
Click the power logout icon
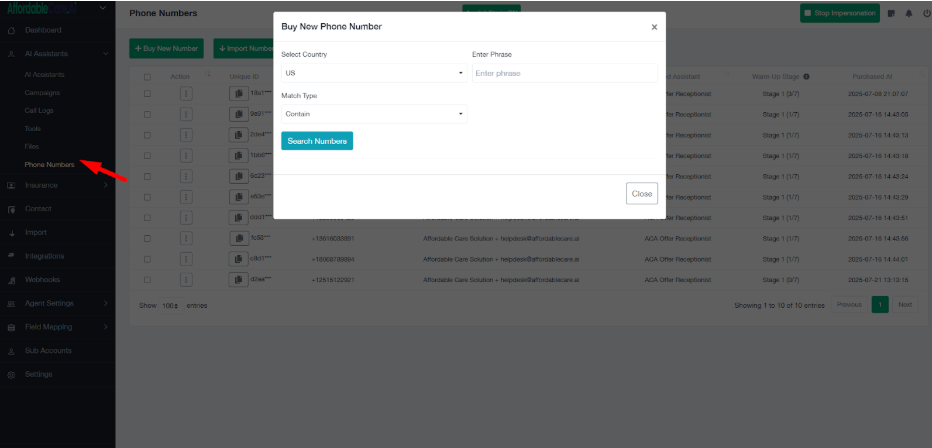[925, 14]
